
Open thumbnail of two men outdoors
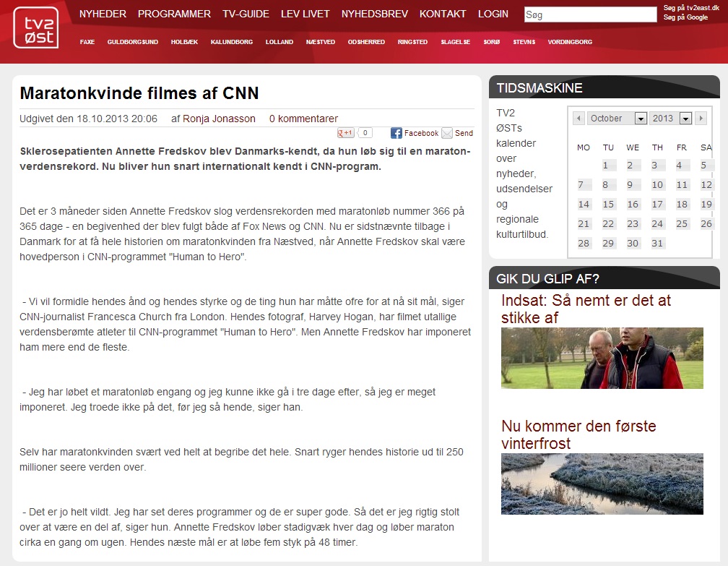602,358
